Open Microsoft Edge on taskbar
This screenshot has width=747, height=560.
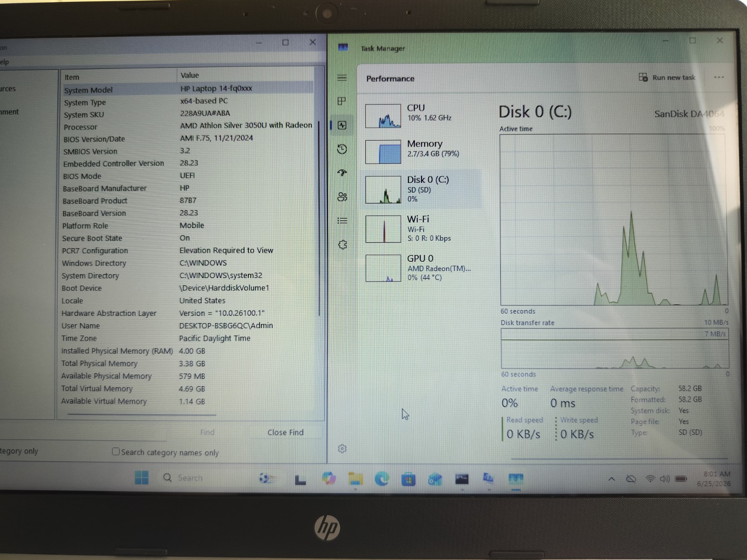pyautogui.click(x=382, y=479)
